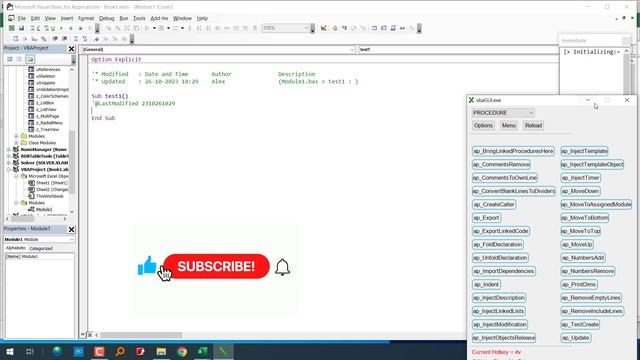The height and width of the screenshot is (360, 640).
Task: Click the first icon after the zoom box
Action: [324, 28]
